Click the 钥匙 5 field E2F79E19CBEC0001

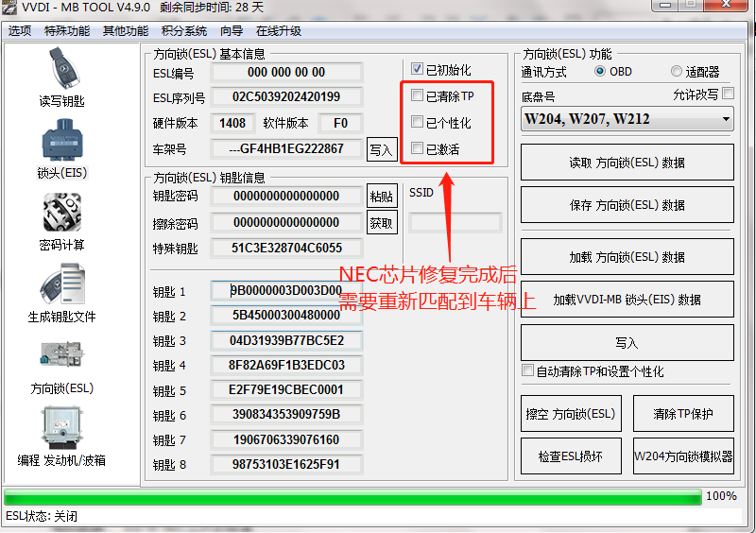[x=286, y=389]
